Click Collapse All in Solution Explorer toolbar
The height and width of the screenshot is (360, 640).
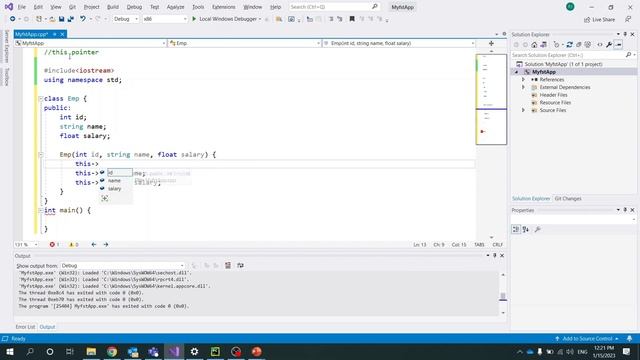pos(578,45)
